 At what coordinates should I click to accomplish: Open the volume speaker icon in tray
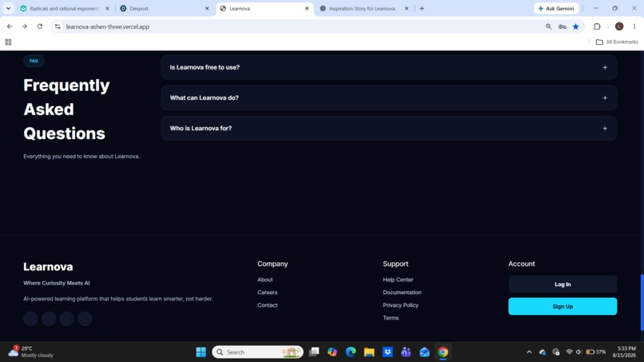click(578, 352)
